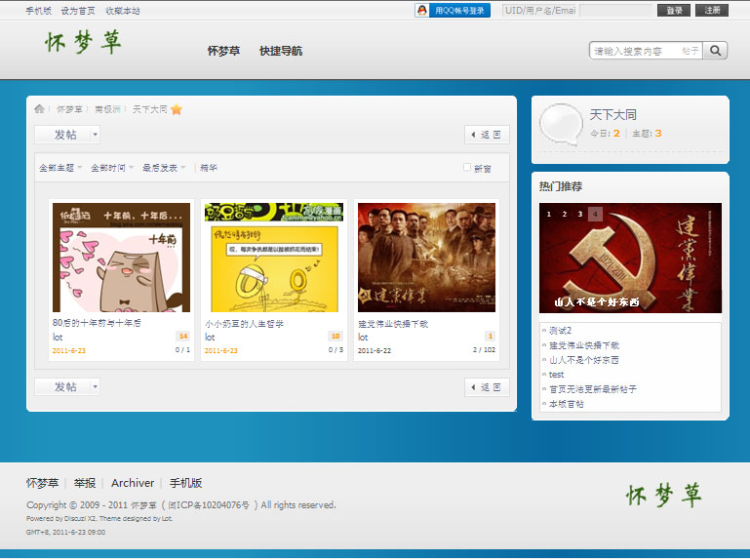Click the footer 手机版 link
750x560 pixels.
tap(185, 484)
